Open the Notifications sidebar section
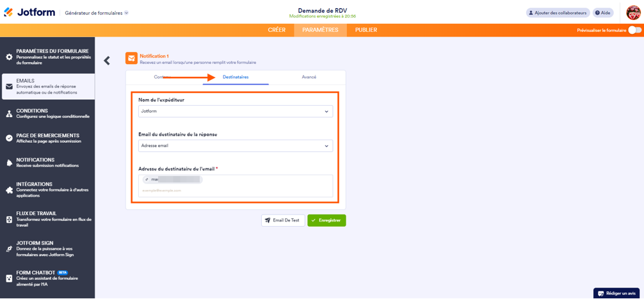 [x=47, y=163]
